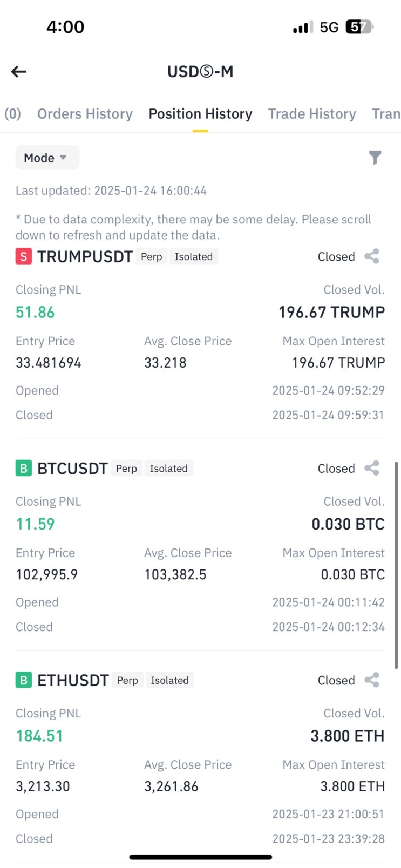Viewport: 401px width, 868px height.
Task: Tap the back arrow icon
Action: point(19,71)
